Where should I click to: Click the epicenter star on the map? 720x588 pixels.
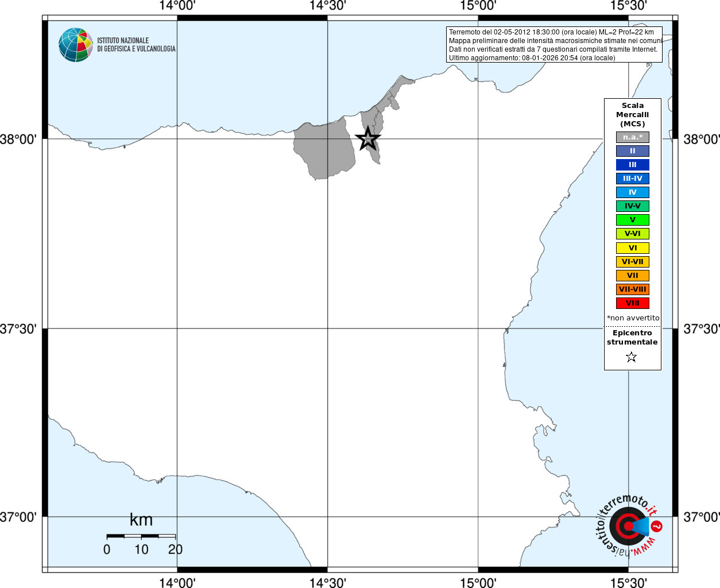point(367,139)
